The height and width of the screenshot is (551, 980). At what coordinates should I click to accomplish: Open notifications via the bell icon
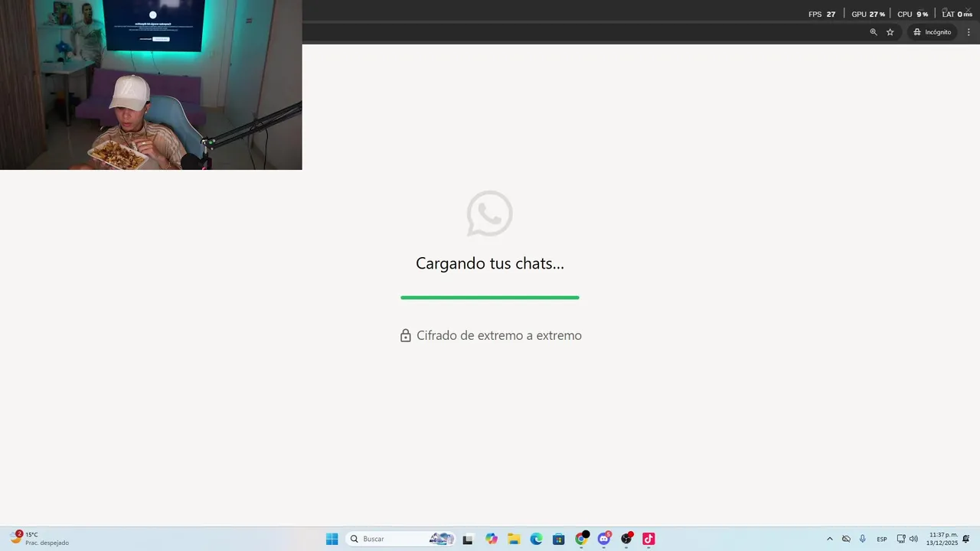tap(966, 539)
